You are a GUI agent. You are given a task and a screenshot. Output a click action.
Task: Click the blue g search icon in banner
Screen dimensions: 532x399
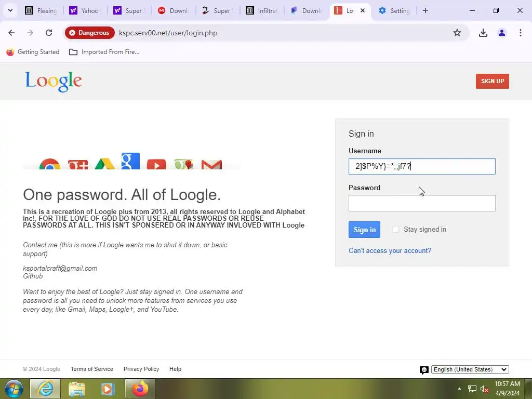tap(130, 161)
